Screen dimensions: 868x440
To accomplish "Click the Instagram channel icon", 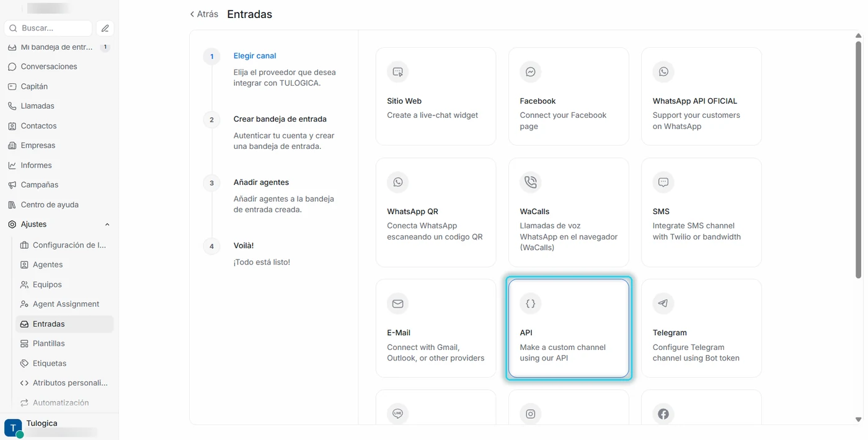I will pyautogui.click(x=530, y=413).
